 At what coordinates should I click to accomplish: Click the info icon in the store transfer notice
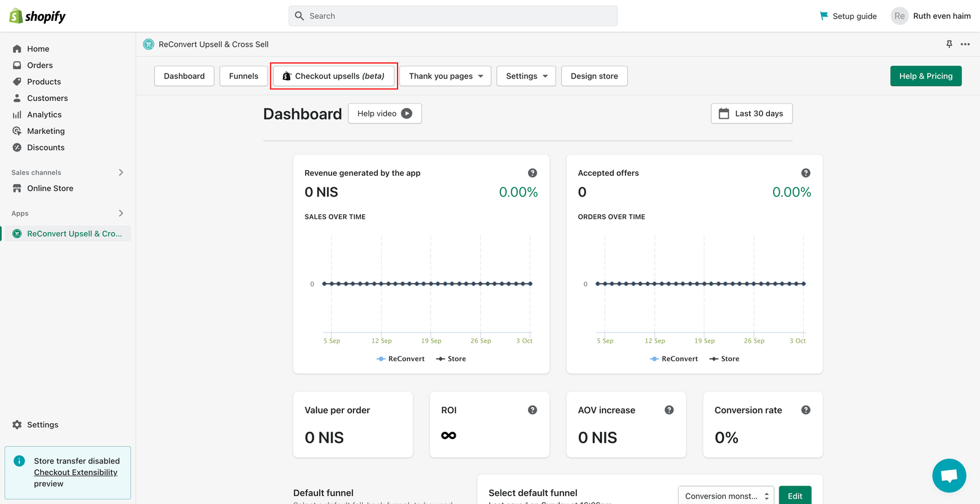(x=19, y=461)
